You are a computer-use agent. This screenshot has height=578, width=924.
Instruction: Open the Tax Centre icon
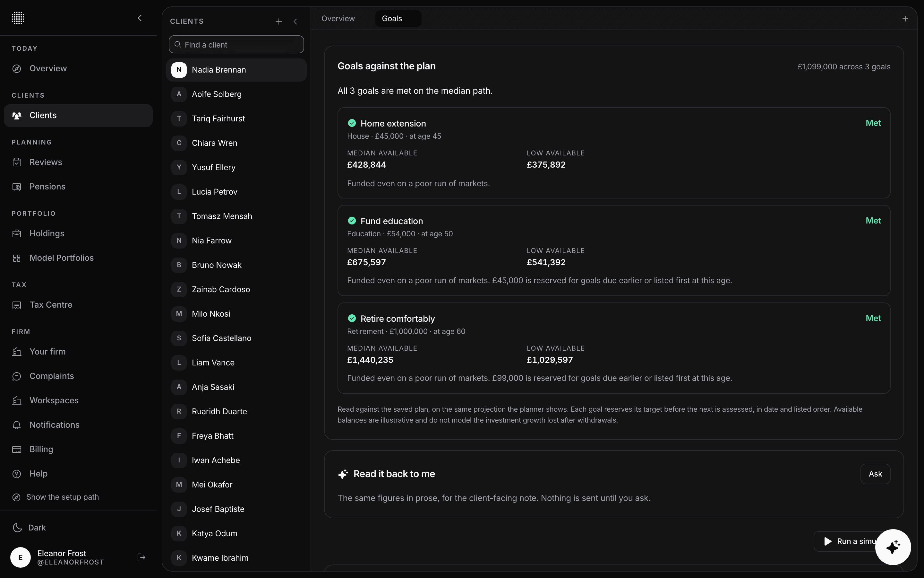16,305
